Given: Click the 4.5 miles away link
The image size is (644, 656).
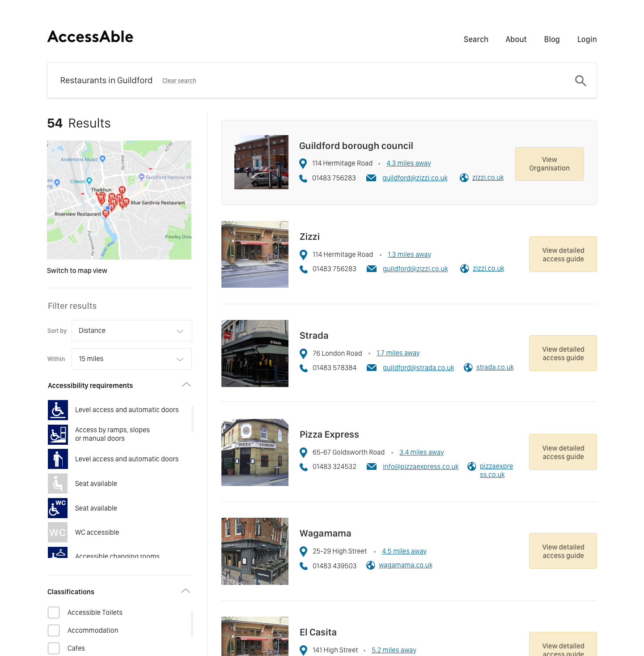Looking at the screenshot, I should (x=404, y=551).
